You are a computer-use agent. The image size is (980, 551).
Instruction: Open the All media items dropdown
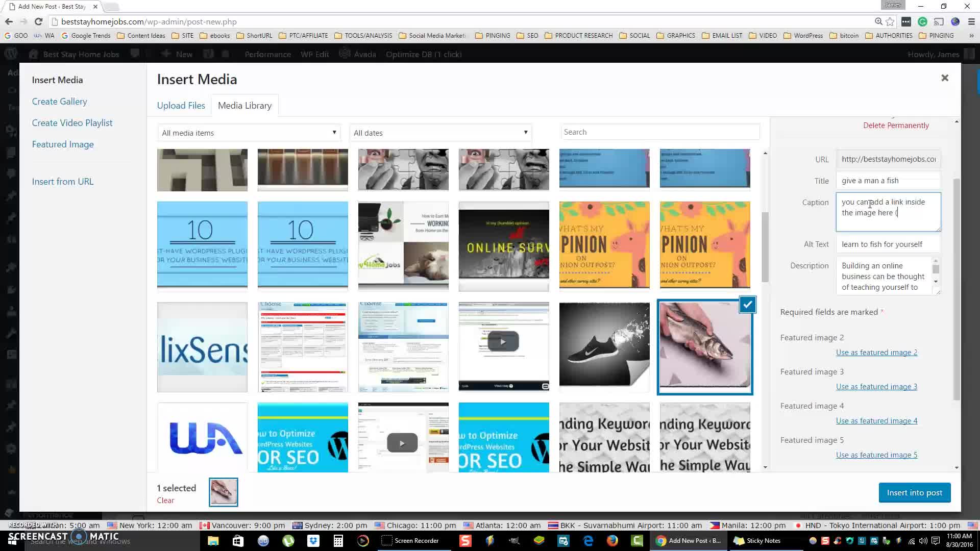(x=249, y=133)
